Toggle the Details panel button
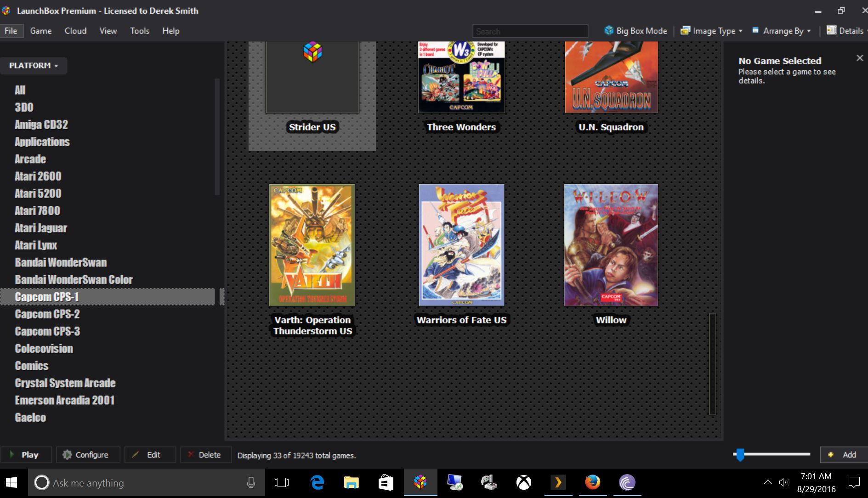The width and height of the screenshot is (868, 498). [x=846, y=31]
